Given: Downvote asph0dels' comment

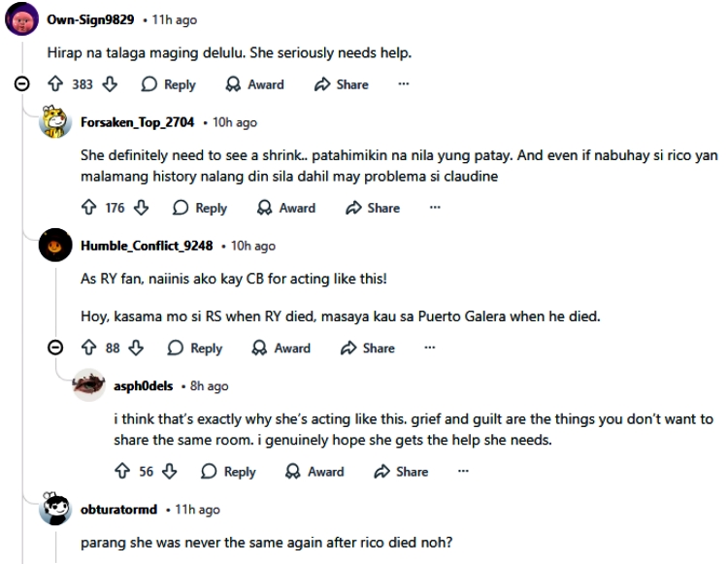Looking at the screenshot, I should pyautogui.click(x=170, y=472).
